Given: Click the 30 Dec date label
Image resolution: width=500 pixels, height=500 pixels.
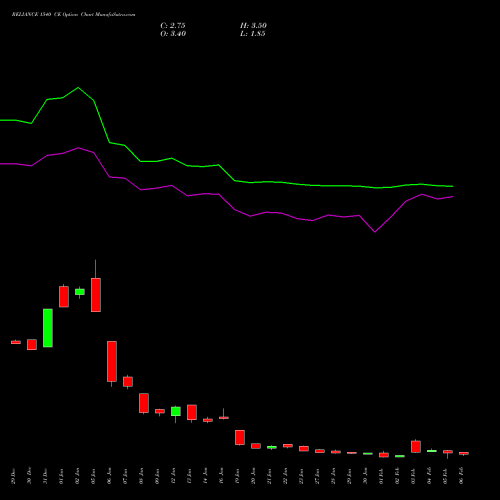Looking at the screenshot, I should pyautogui.click(x=29, y=476).
